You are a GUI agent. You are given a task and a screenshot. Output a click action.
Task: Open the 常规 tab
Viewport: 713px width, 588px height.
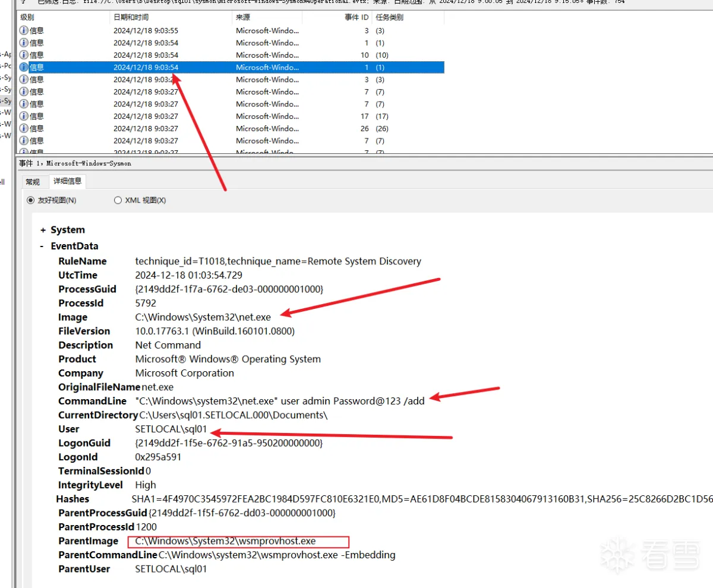(33, 182)
